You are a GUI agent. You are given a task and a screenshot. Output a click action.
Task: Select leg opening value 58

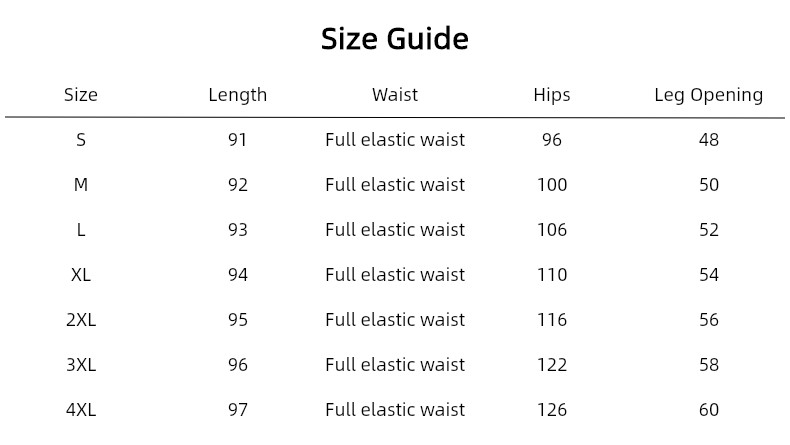pyautogui.click(x=708, y=364)
